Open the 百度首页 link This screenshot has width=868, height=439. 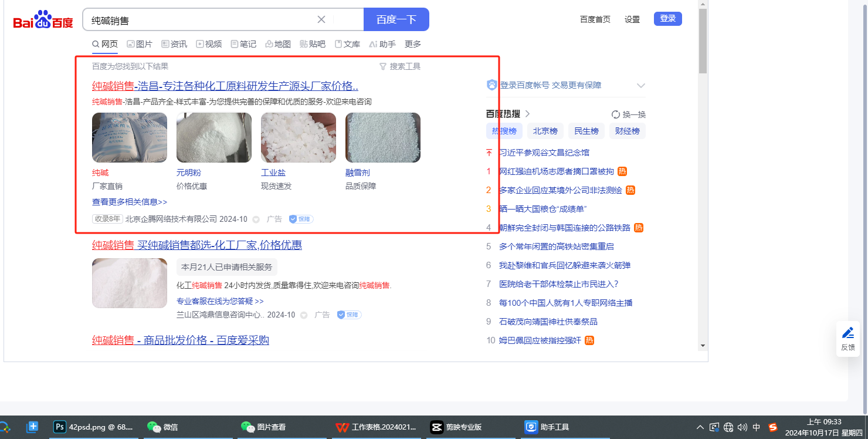point(595,19)
